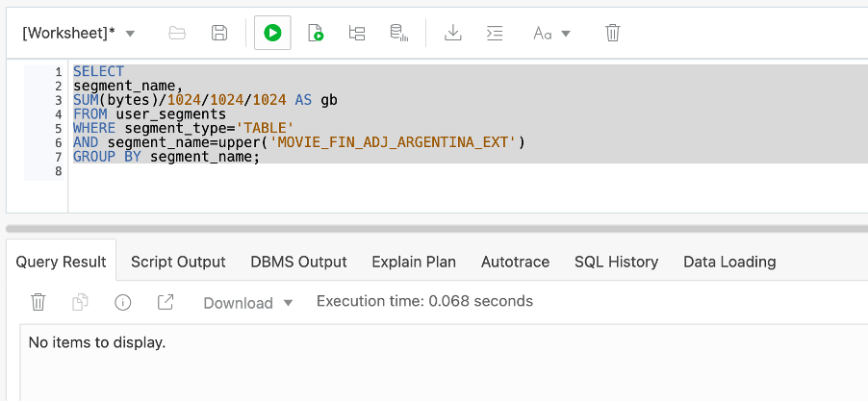Expand the [Worksheet] dropdown
The height and width of the screenshot is (402, 868).
pyautogui.click(x=79, y=33)
